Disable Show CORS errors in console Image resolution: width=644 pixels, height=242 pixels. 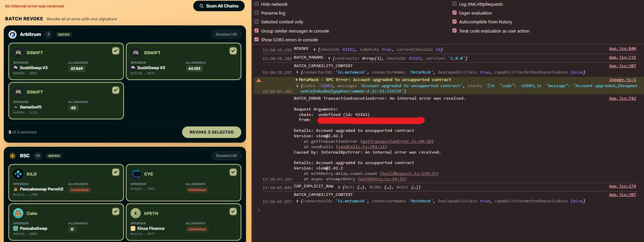point(257,40)
